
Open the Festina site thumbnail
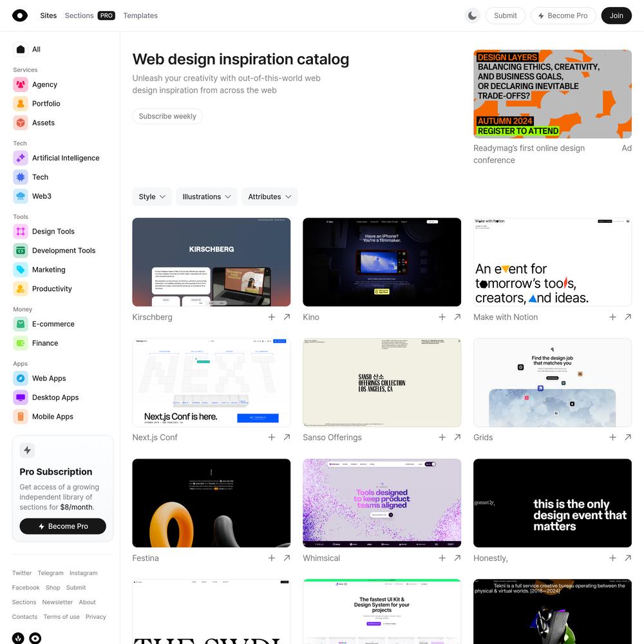click(211, 503)
